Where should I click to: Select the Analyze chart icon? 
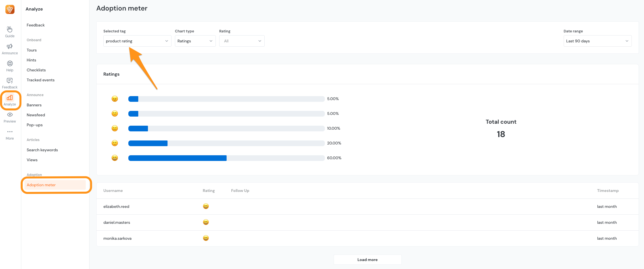(10, 100)
